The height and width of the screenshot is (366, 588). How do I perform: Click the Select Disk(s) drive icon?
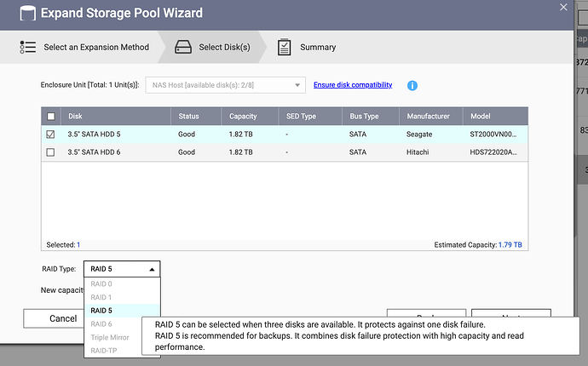pyautogui.click(x=183, y=48)
